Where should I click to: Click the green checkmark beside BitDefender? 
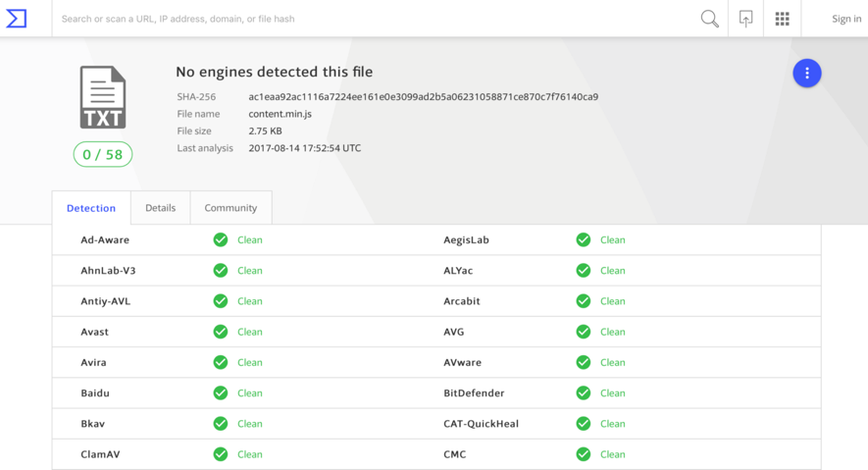click(583, 393)
